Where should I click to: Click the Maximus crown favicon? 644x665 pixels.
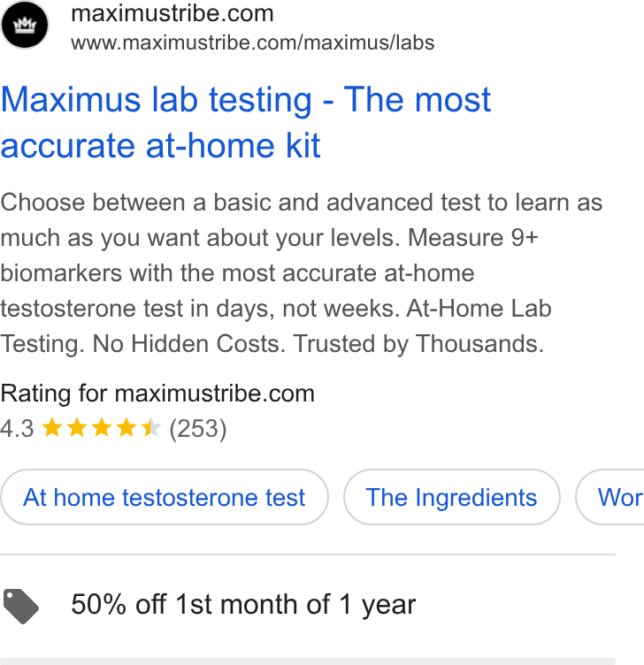(25, 25)
